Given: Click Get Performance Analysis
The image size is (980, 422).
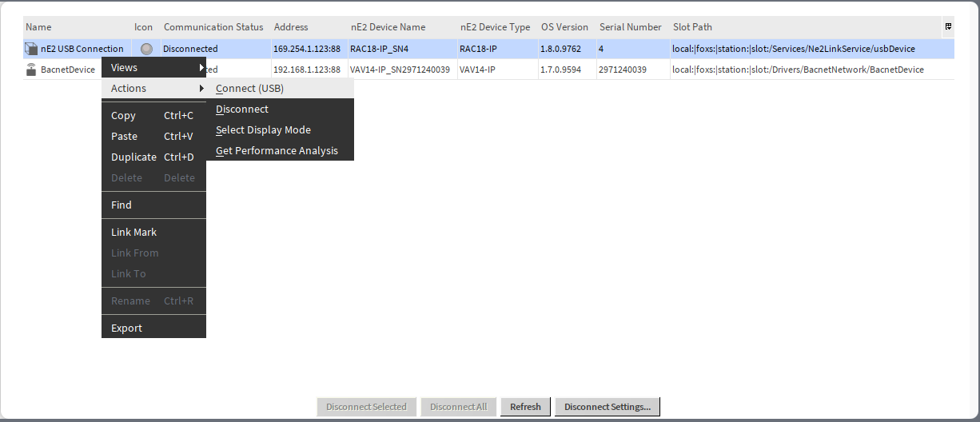Looking at the screenshot, I should coord(277,151).
